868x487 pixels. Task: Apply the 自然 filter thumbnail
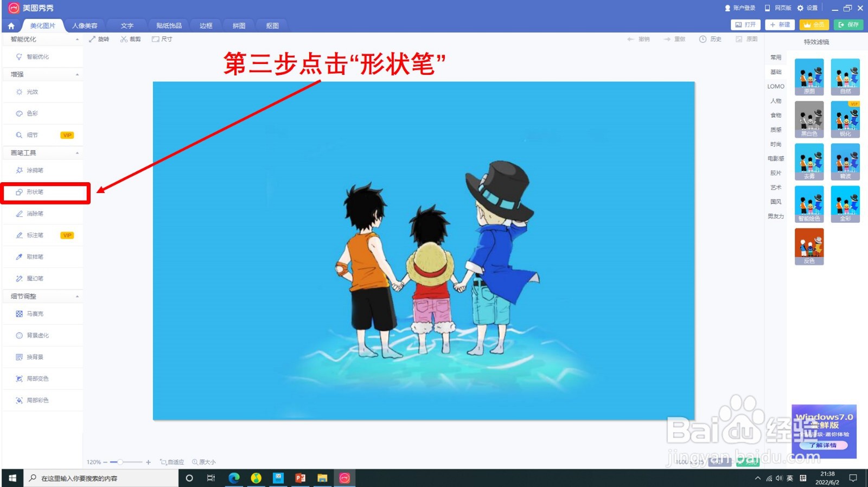pos(845,77)
